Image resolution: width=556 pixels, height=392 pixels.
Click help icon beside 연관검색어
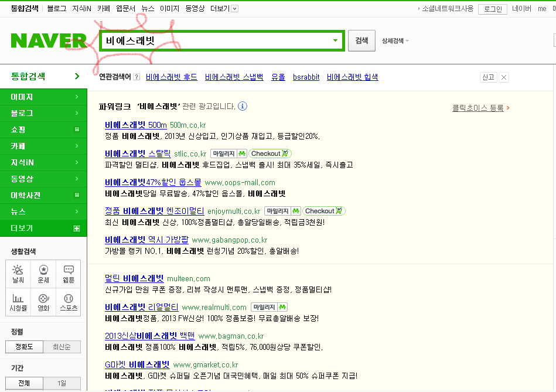pos(137,77)
